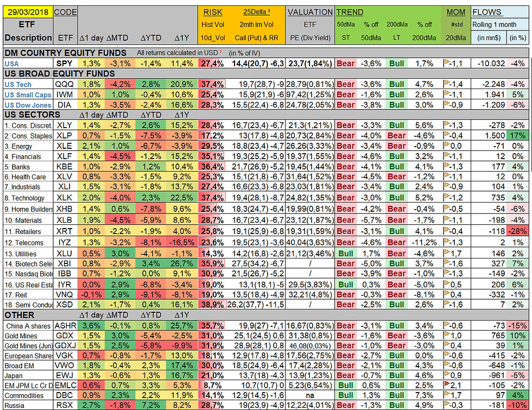Click the red momentum flag in EMLC row

point(447,384)
